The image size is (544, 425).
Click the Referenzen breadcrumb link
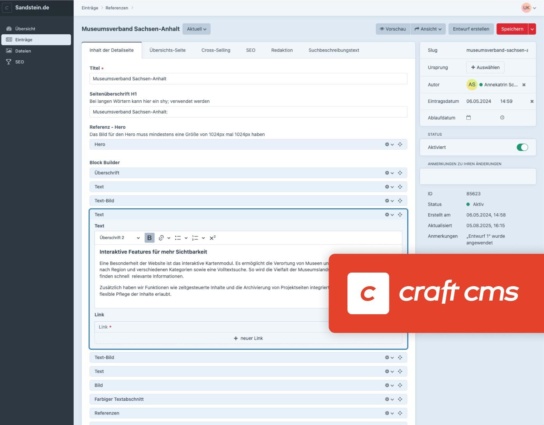pyautogui.click(x=117, y=8)
